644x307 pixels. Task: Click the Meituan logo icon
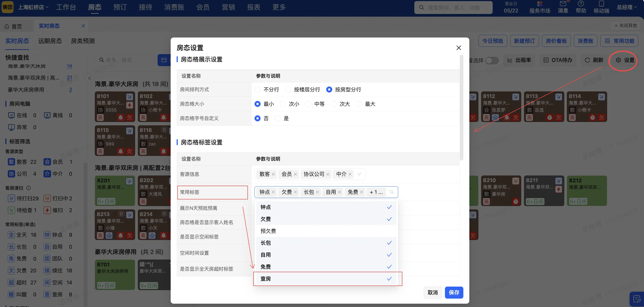8,7
